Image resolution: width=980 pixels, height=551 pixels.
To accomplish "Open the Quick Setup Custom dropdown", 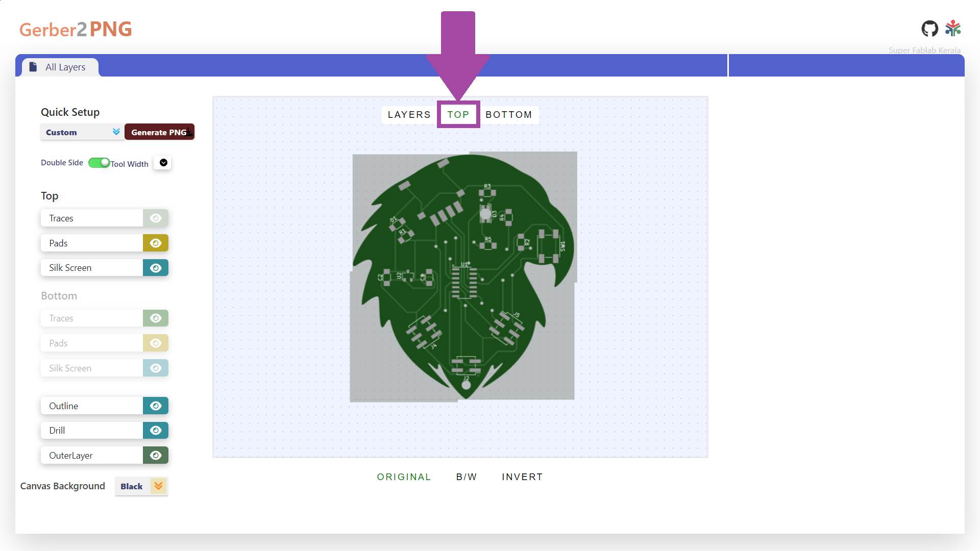I will coord(82,132).
